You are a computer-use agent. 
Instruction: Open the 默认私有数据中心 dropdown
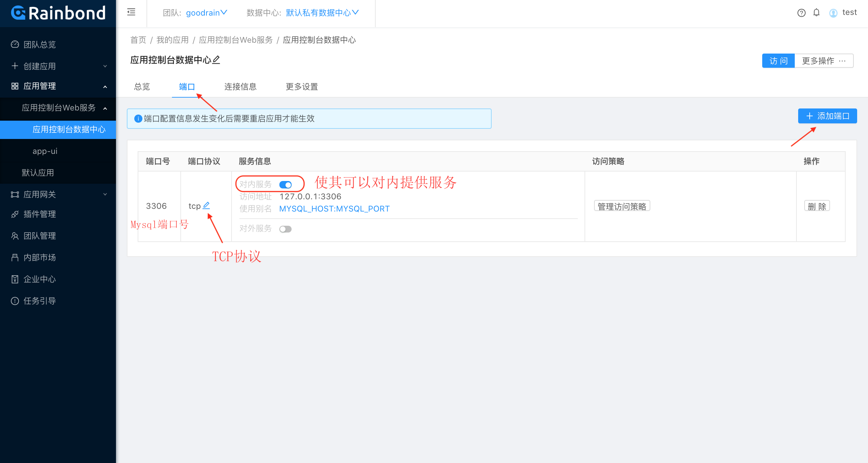pos(322,13)
